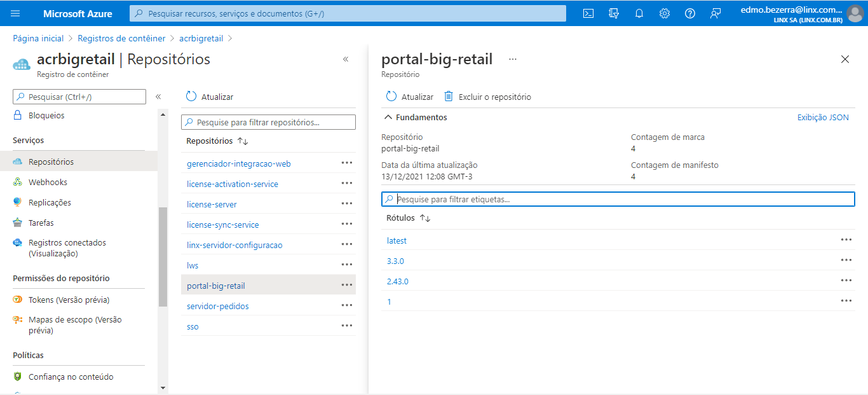Click the filter tags search field
868x395 pixels.
click(x=623, y=199)
